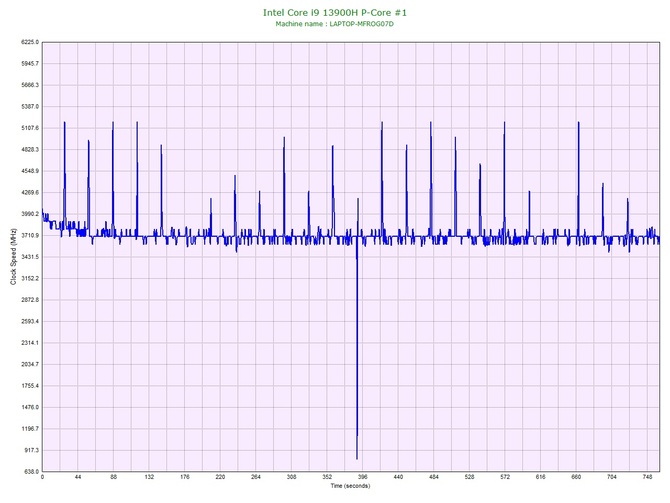Click the 917.3 y-axis value

pos(31,450)
